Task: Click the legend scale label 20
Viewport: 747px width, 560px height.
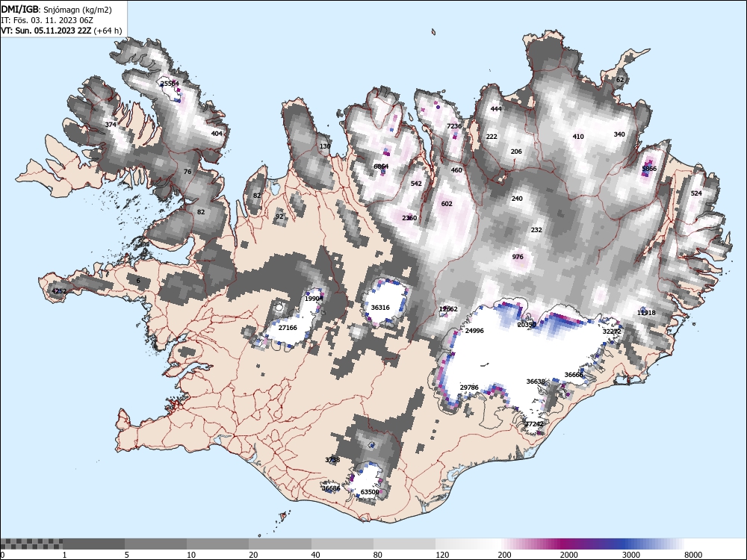Action: point(254,555)
